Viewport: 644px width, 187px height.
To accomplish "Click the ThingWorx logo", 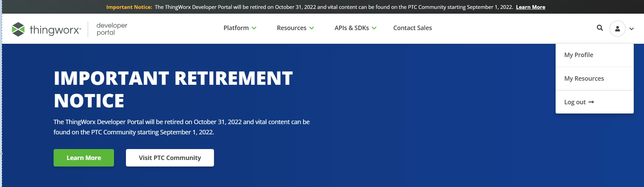I will pyautogui.click(x=46, y=29).
